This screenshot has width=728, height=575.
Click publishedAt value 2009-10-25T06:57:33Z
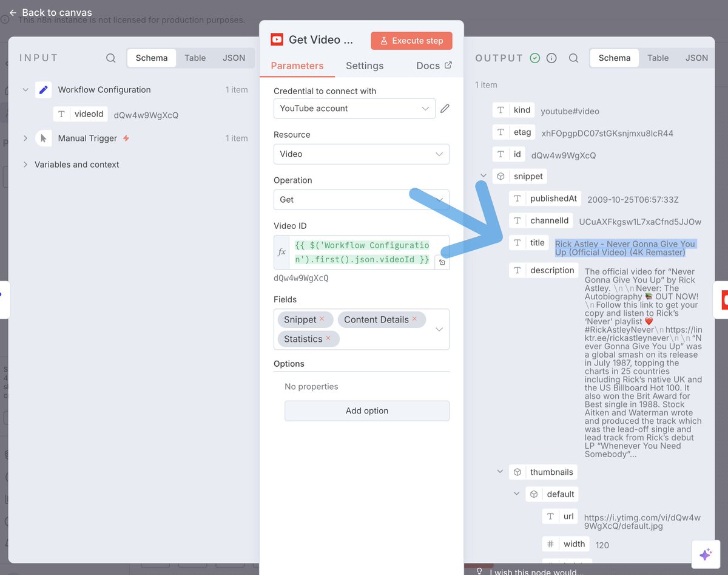[633, 200]
